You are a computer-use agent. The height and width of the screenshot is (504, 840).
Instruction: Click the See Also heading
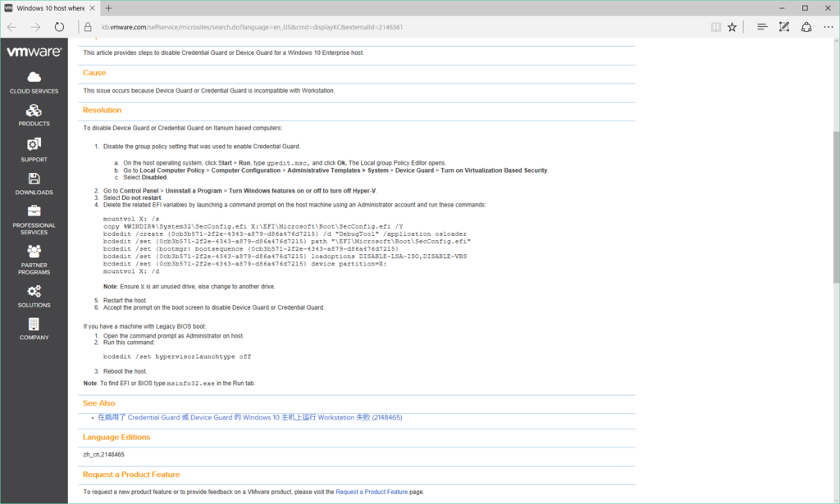pos(98,403)
